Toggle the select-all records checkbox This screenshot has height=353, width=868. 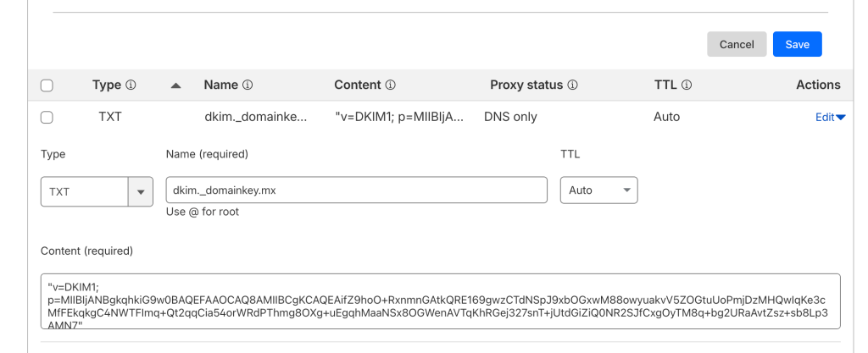coord(47,85)
